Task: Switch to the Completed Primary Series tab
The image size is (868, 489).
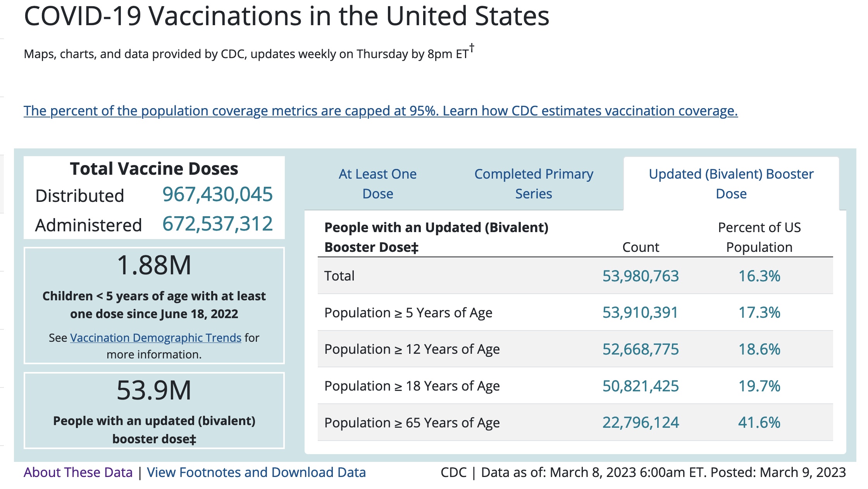Action: (534, 184)
